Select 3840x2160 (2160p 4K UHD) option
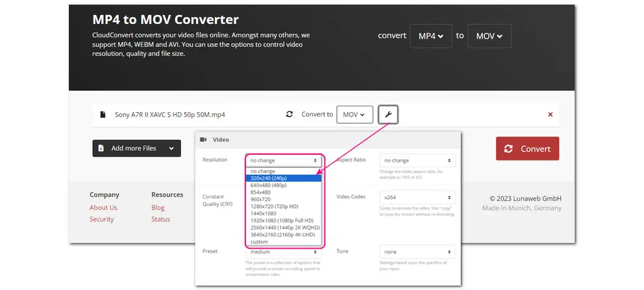 [x=282, y=235]
